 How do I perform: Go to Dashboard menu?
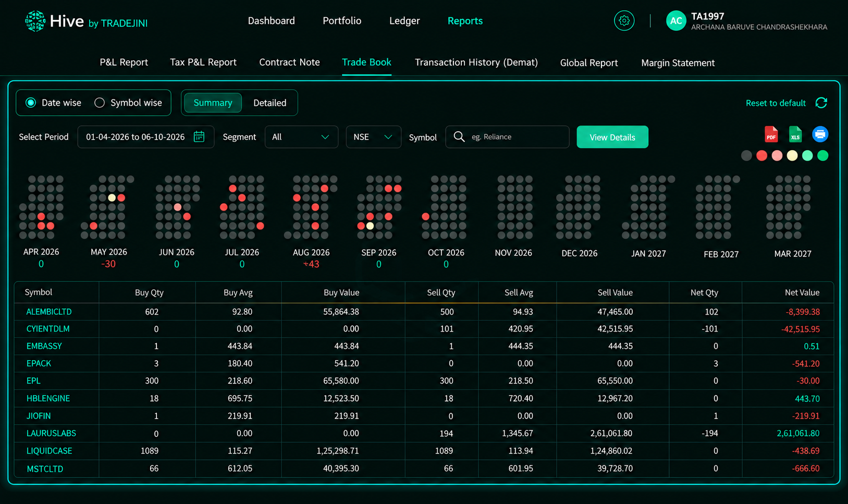point(271,21)
